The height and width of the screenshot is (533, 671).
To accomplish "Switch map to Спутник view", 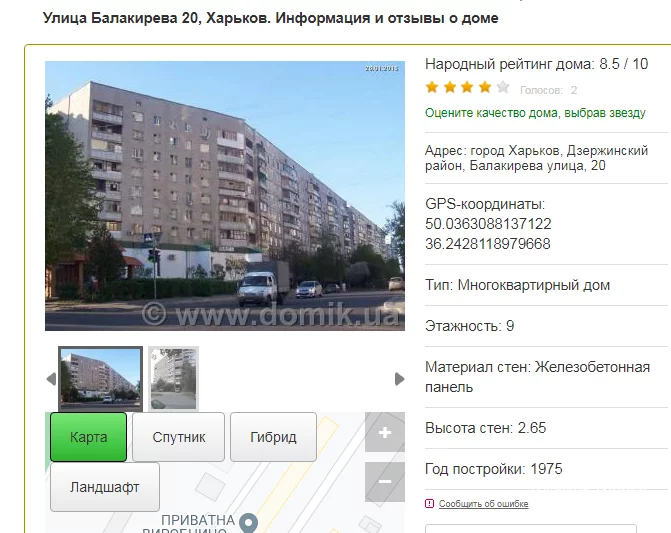I will 178,437.
